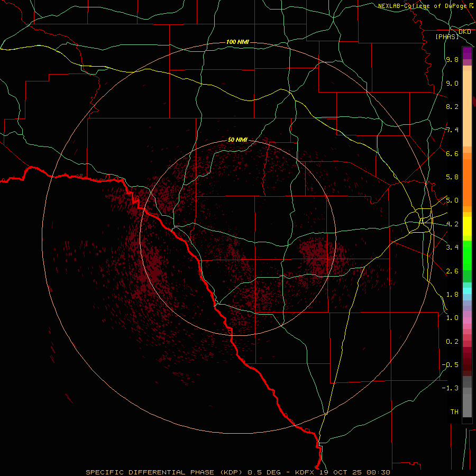
Task: Click the 4.2 value on the color scale
Action: (x=452, y=224)
